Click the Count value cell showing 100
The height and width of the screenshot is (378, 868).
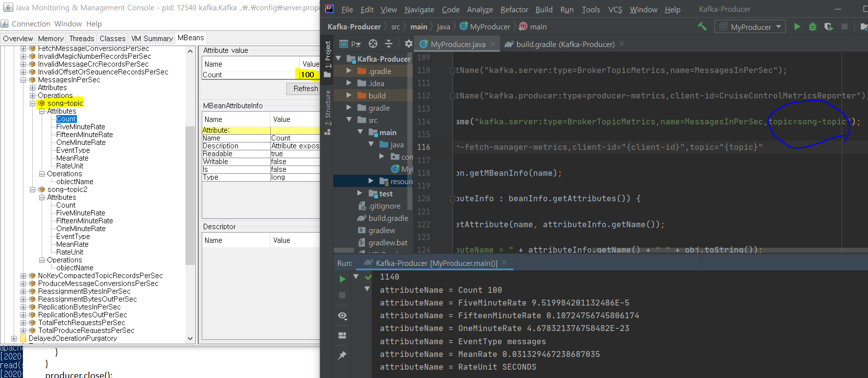click(x=309, y=75)
